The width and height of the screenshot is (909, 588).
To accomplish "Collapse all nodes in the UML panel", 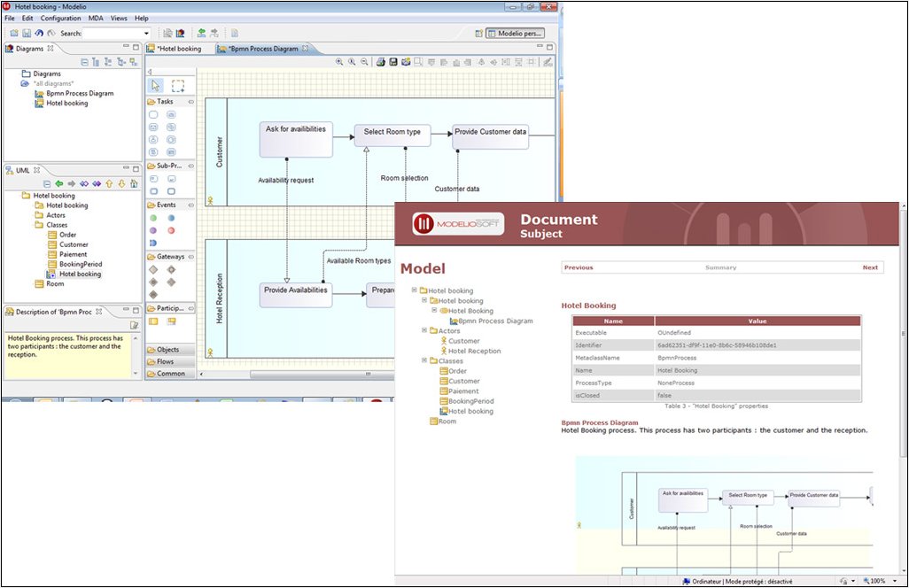I will (47, 183).
